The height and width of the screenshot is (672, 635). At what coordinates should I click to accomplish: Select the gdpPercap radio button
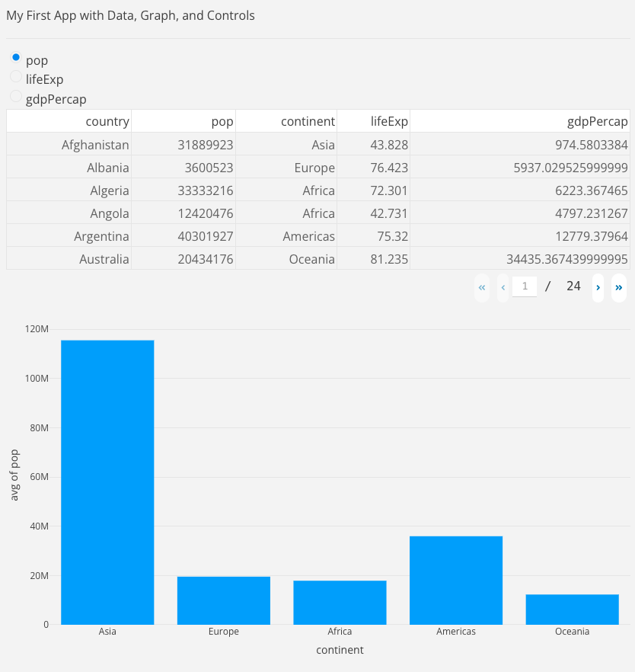click(x=16, y=96)
